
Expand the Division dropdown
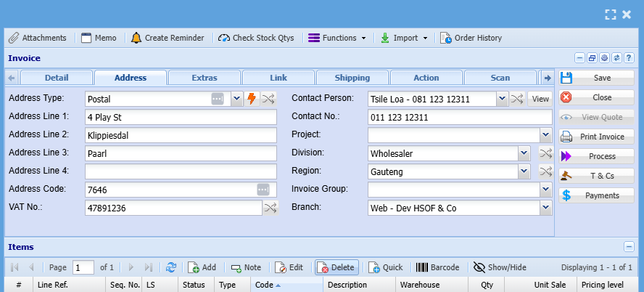pyautogui.click(x=524, y=153)
